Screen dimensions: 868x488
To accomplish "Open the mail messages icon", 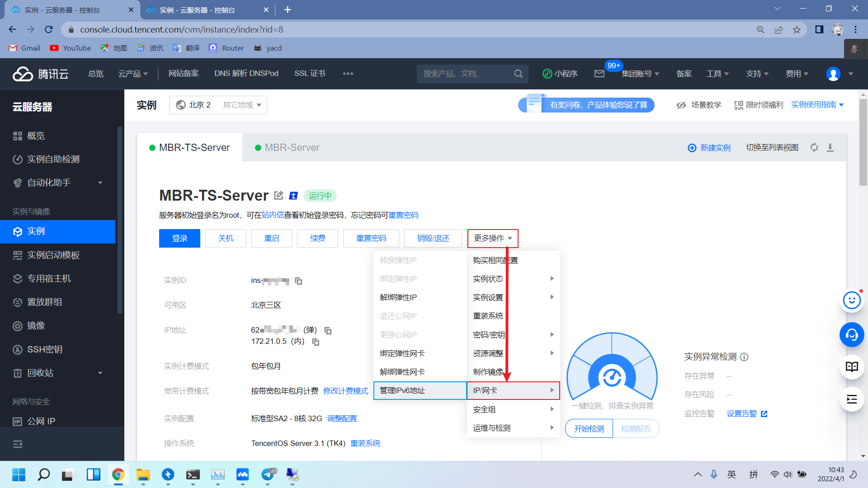I will click(599, 74).
